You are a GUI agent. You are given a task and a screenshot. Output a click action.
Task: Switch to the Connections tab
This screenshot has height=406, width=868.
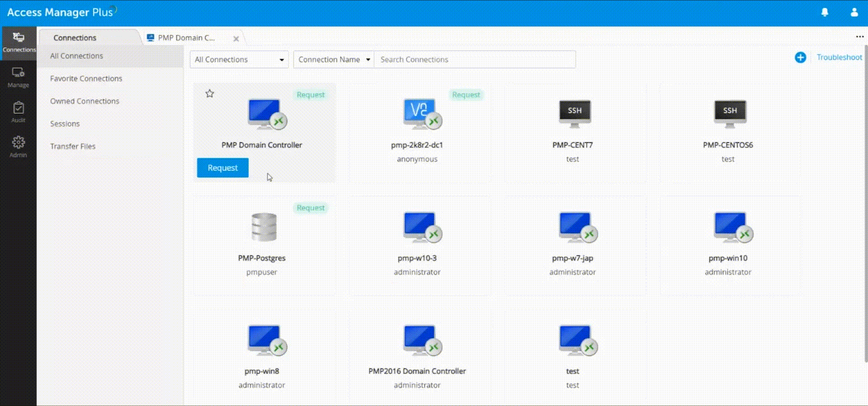[x=75, y=38]
